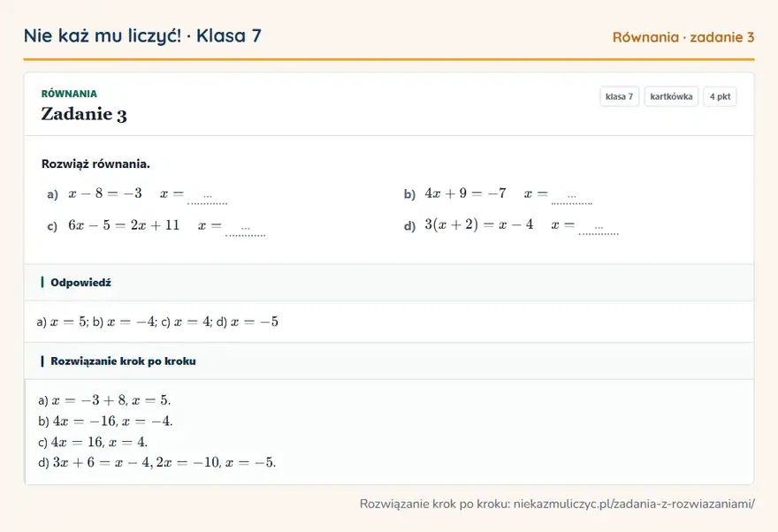Click the 'Zadanie 3' heading
The image size is (778, 532).
click(x=84, y=114)
